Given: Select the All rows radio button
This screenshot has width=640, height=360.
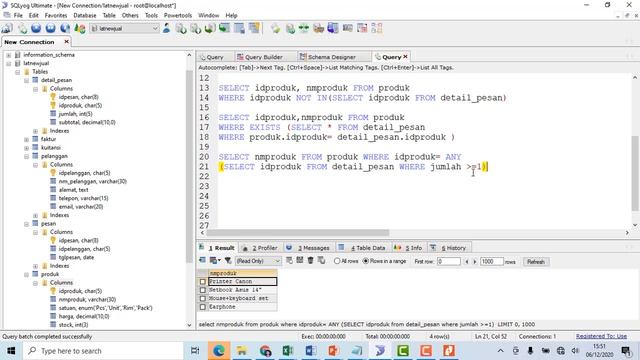Looking at the screenshot, I should [x=337, y=261].
